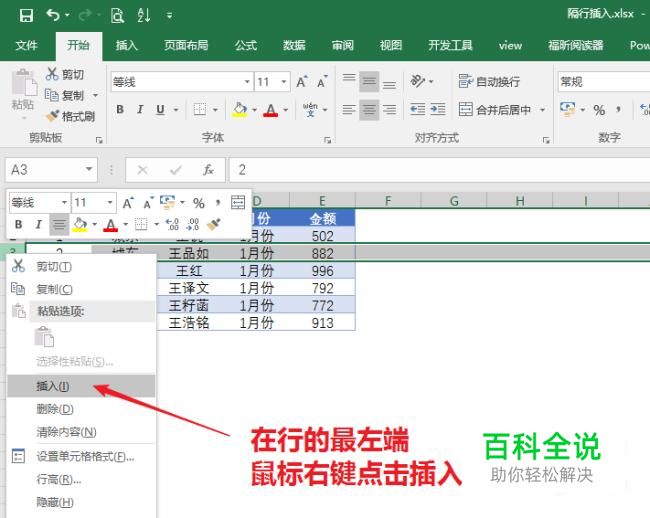Click Merge & Center (合并后居中) button
This screenshot has height=518, width=650.
pyautogui.click(x=495, y=109)
